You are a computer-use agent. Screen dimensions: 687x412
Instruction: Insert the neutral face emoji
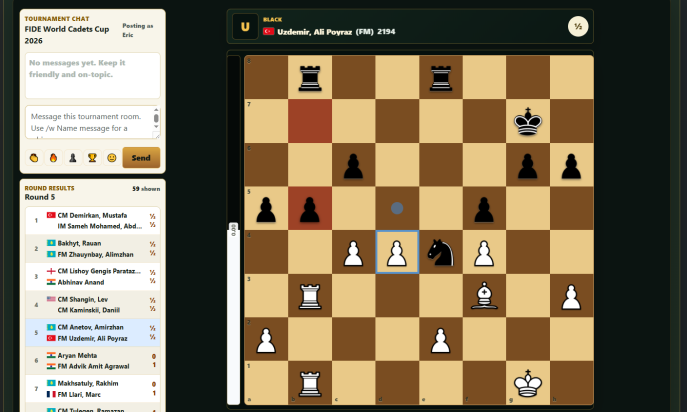coord(112,158)
